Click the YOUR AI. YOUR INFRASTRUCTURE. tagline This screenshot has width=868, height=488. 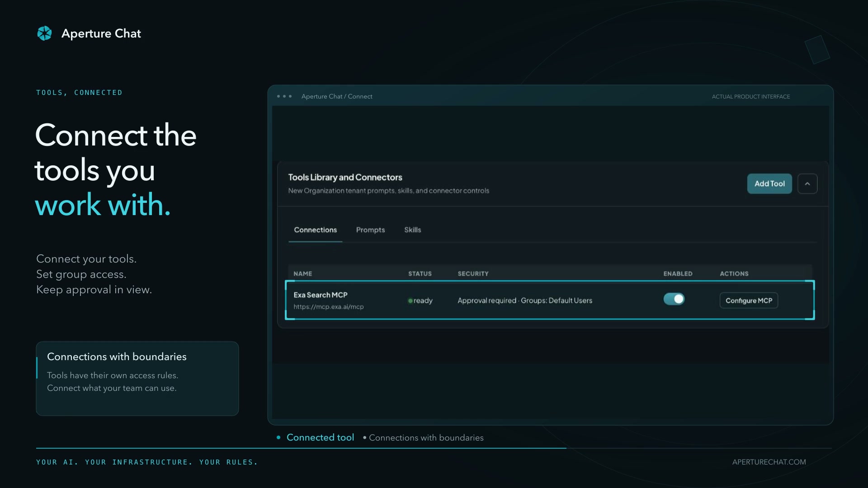point(147,462)
